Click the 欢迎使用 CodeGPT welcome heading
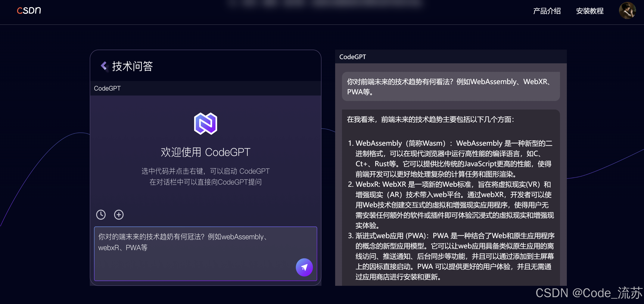 click(205, 152)
